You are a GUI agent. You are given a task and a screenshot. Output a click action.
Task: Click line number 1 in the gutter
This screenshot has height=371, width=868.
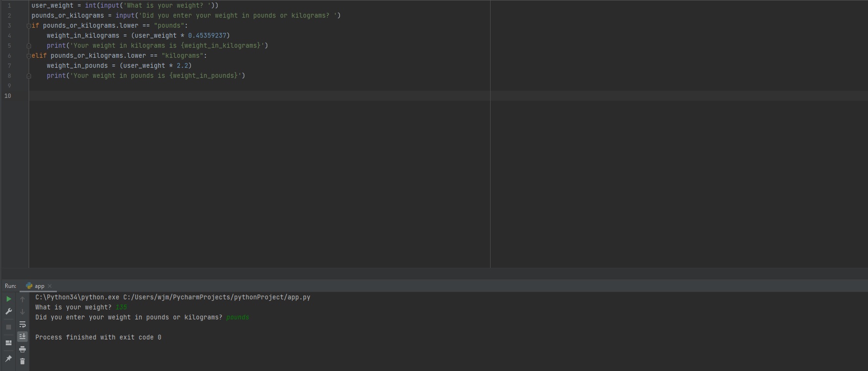[x=9, y=6]
